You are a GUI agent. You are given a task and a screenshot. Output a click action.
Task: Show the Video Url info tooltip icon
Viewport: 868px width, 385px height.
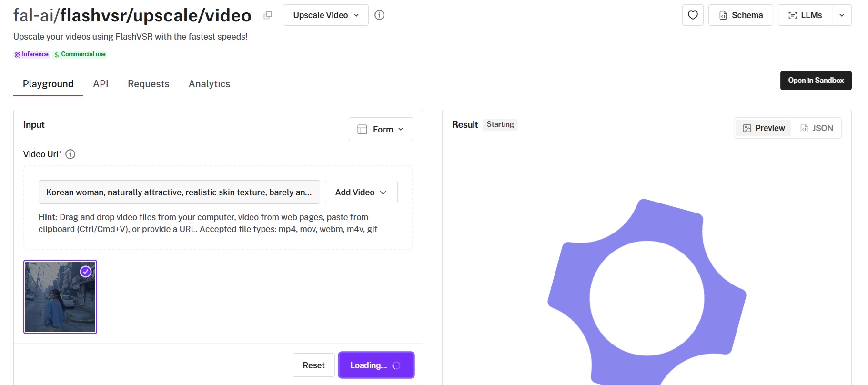70,154
